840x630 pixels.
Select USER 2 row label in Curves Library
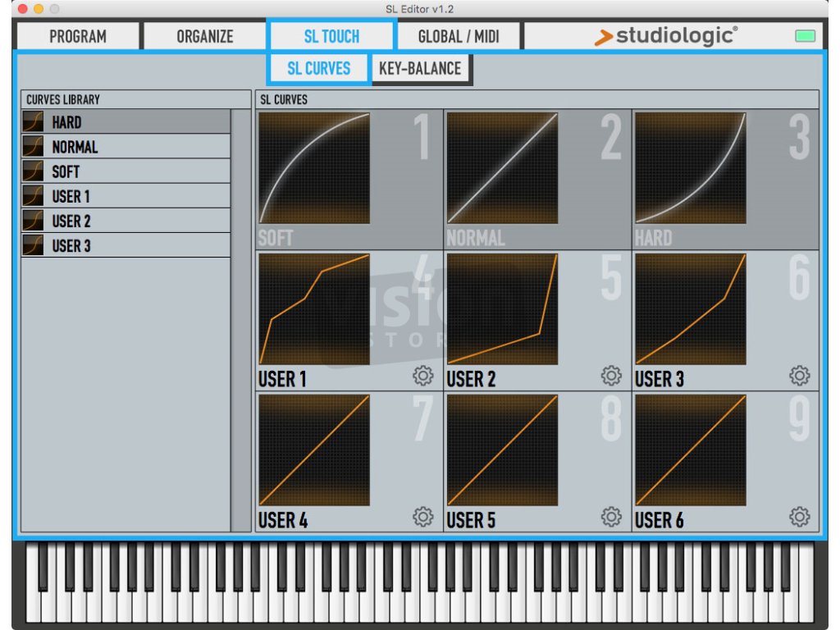pyautogui.click(x=71, y=221)
